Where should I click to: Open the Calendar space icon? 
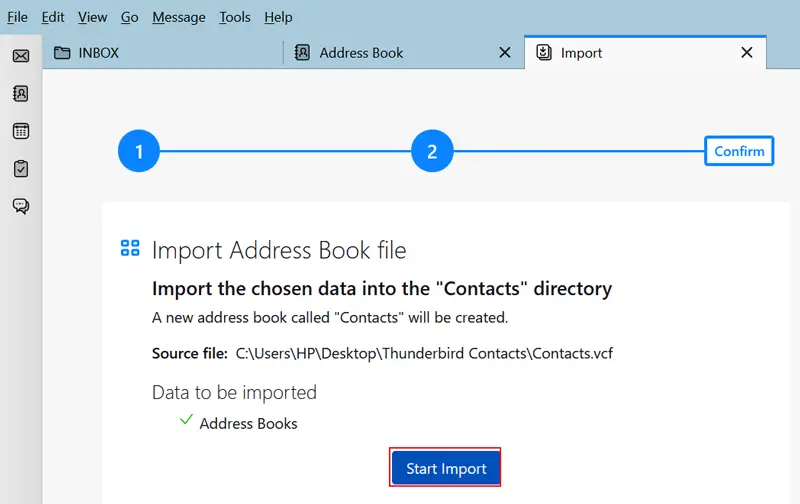(x=20, y=131)
